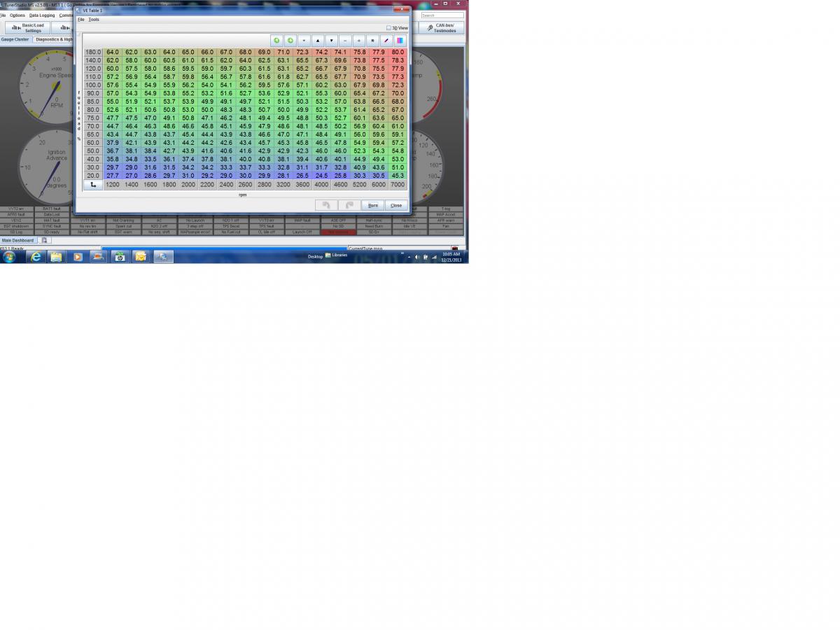Select the 45.3 cell at 20 load, 7000 rpm
The height and width of the screenshot is (630, 840).
point(398,176)
